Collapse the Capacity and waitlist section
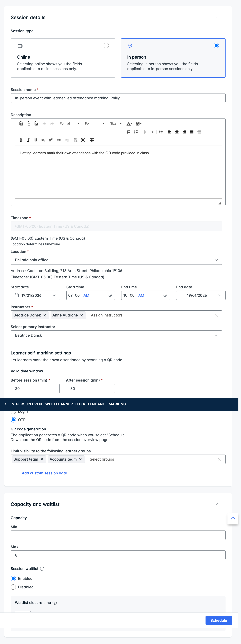 click(218, 504)
